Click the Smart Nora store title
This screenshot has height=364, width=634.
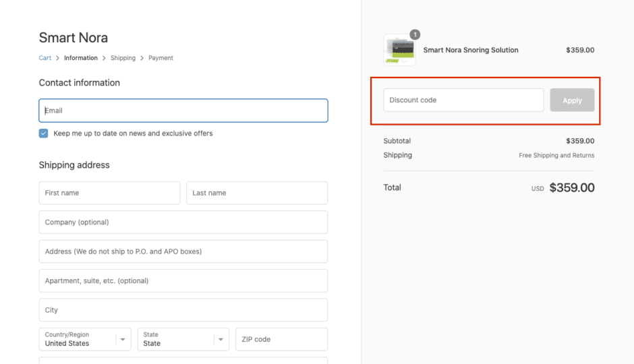click(74, 38)
